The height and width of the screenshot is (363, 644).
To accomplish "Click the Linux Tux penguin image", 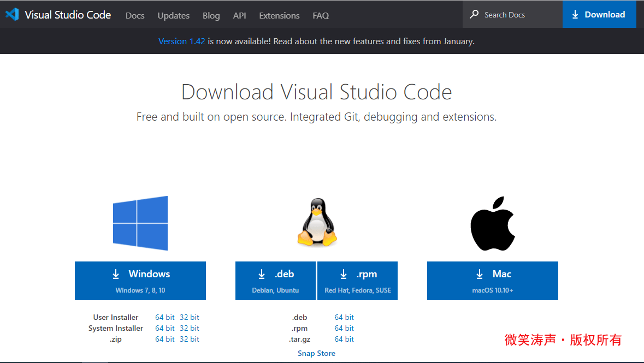I will [317, 222].
